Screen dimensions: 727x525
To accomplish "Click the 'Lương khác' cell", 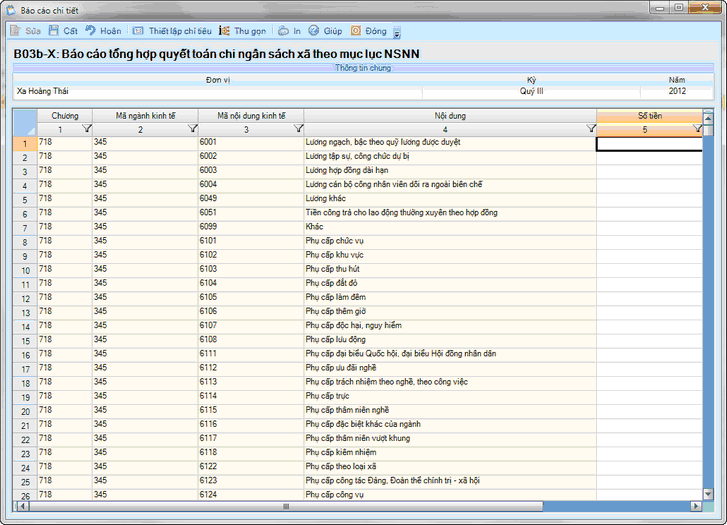I will [x=450, y=198].
